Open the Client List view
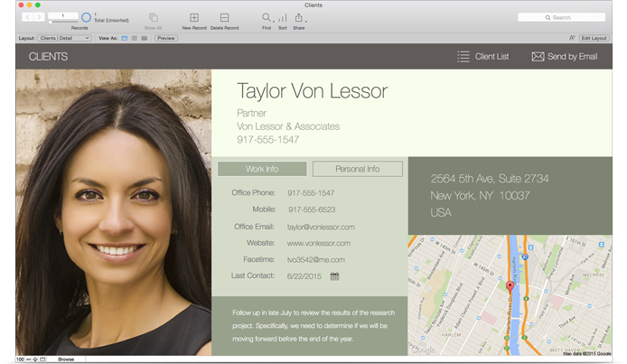627x364 pixels. coord(491,57)
